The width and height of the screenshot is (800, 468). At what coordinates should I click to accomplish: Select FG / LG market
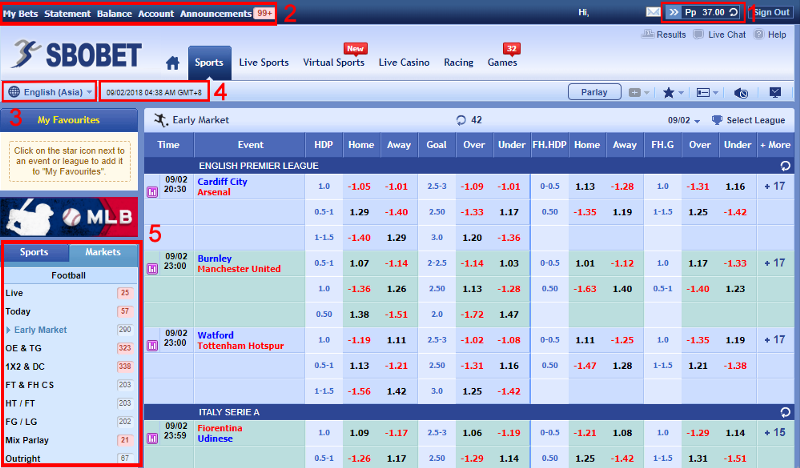click(x=70, y=422)
